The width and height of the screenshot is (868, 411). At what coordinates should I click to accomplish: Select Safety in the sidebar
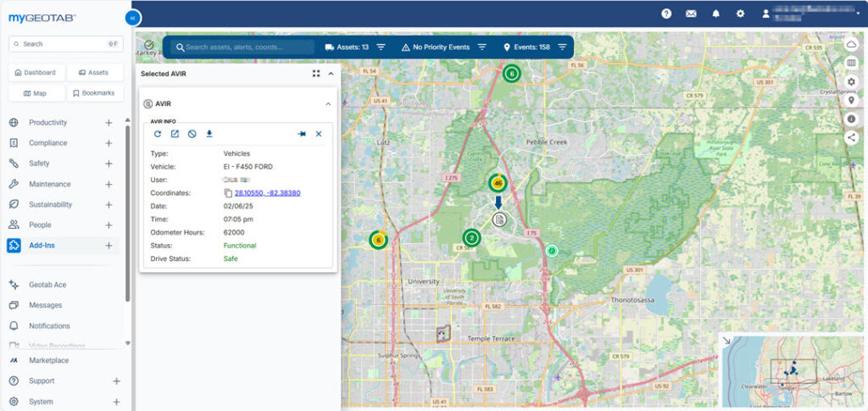[39, 164]
